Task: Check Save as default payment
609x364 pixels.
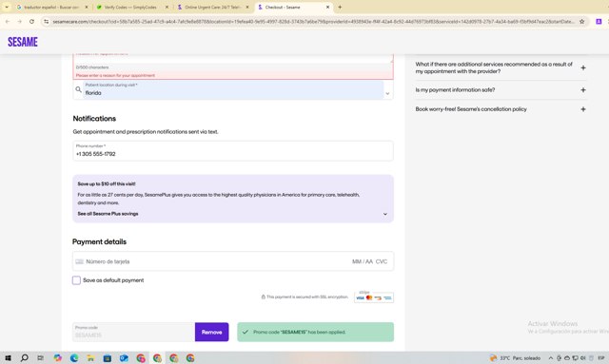Action: click(x=76, y=280)
